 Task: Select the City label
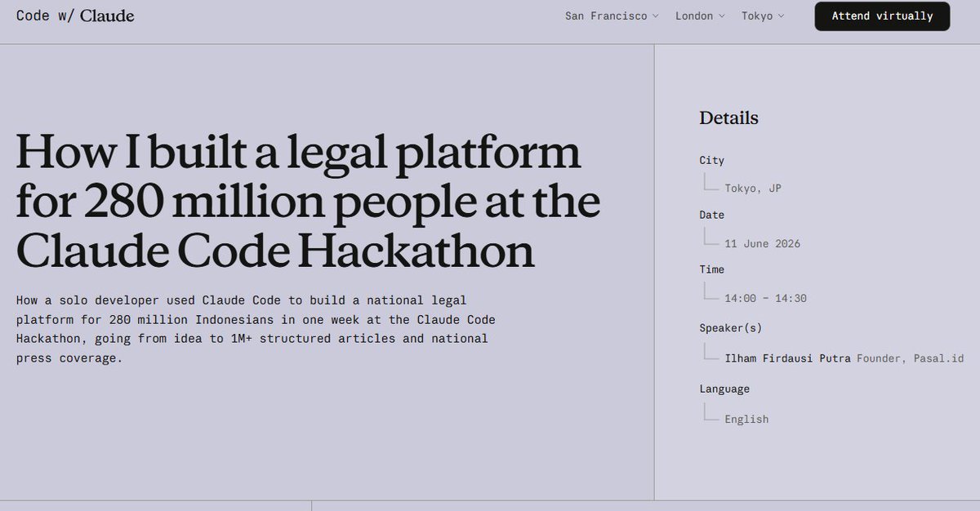click(x=711, y=160)
